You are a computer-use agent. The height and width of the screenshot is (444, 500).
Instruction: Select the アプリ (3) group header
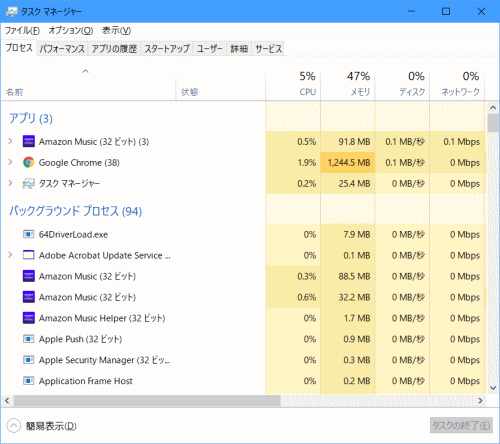[x=31, y=118]
